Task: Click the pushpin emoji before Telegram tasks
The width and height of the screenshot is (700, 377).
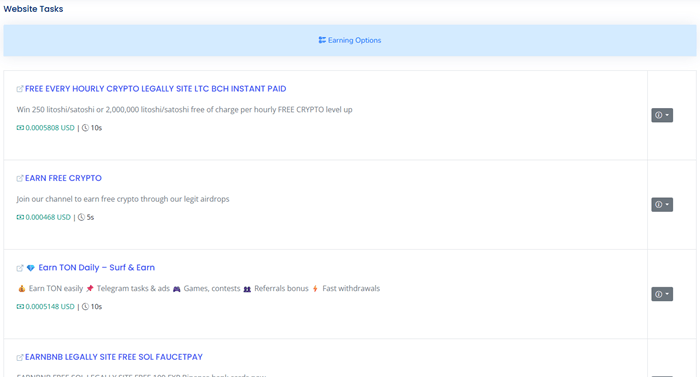Action: tap(90, 289)
